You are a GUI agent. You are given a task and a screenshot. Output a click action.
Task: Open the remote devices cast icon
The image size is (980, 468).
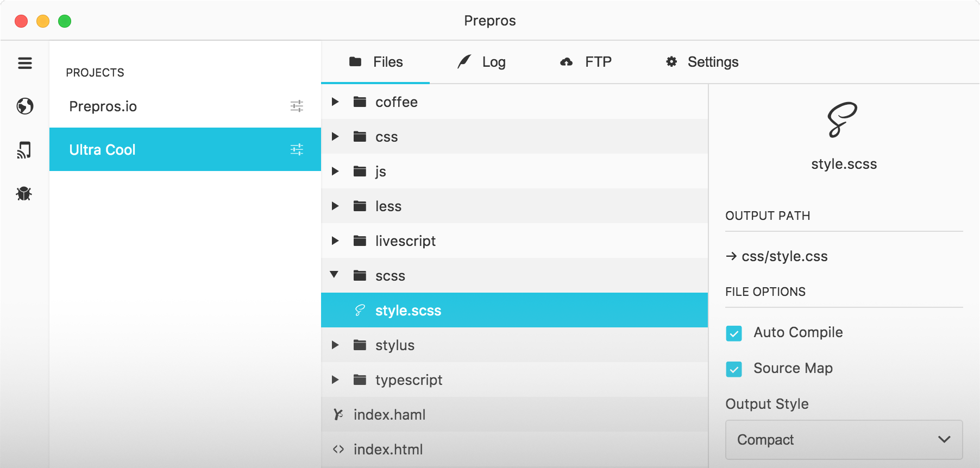click(24, 150)
